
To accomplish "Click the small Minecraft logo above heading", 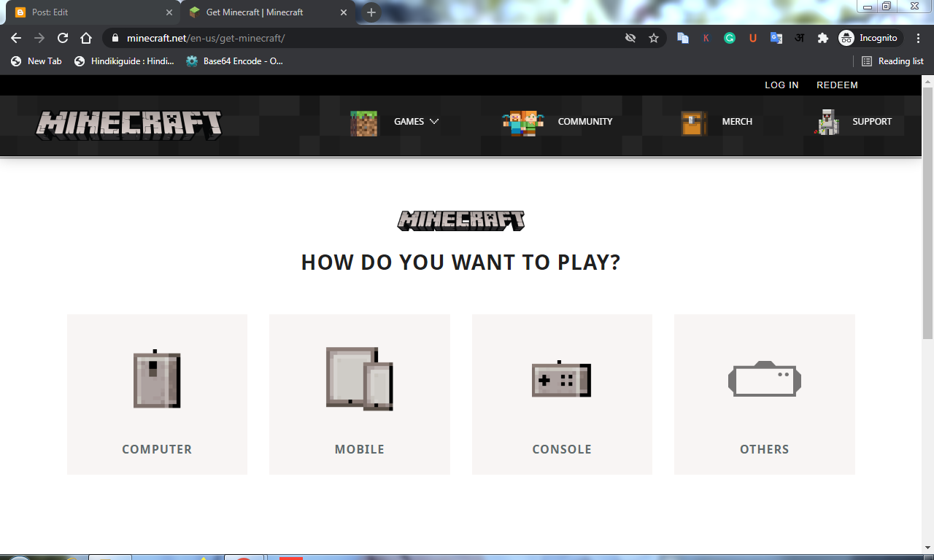I will pyautogui.click(x=461, y=221).
